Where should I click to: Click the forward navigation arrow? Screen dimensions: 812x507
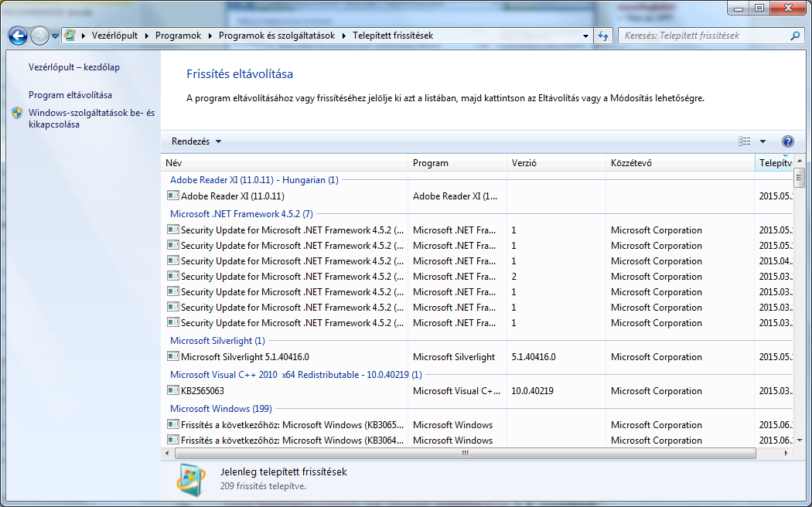coord(39,36)
